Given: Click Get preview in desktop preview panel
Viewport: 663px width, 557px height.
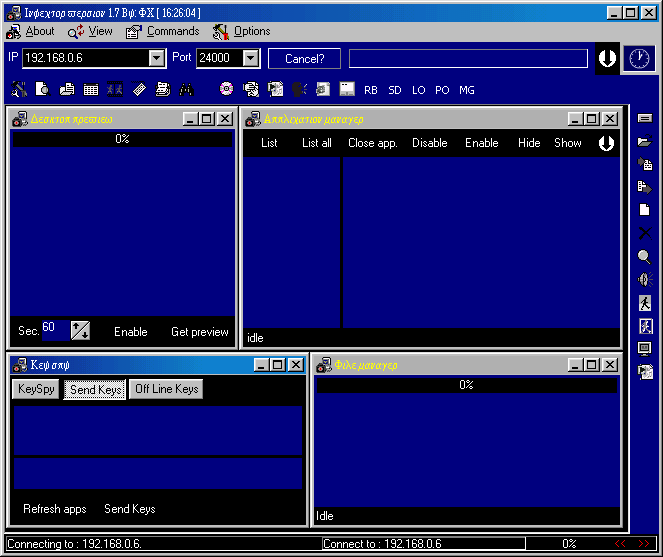Looking at the screenshot, I should [199, 332].
